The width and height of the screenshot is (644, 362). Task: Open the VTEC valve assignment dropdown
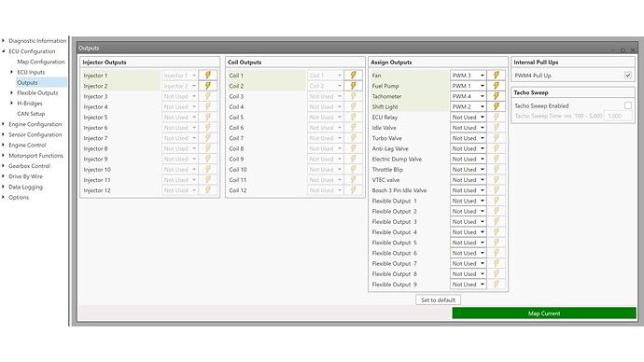[x=469, y=180]
